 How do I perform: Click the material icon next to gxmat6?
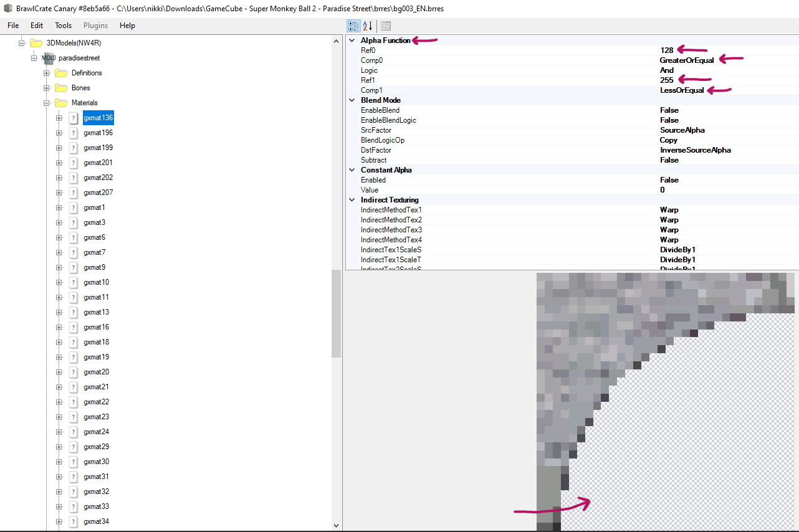(74, 237)
